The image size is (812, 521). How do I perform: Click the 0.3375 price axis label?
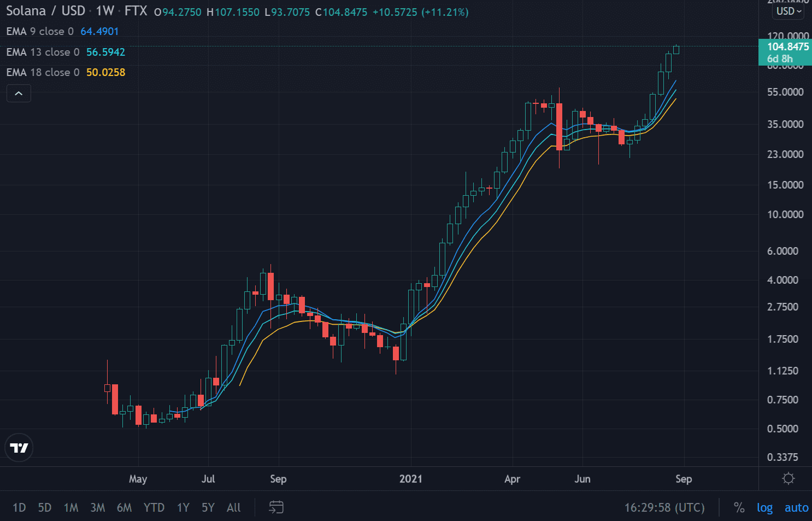coord(782,457)
